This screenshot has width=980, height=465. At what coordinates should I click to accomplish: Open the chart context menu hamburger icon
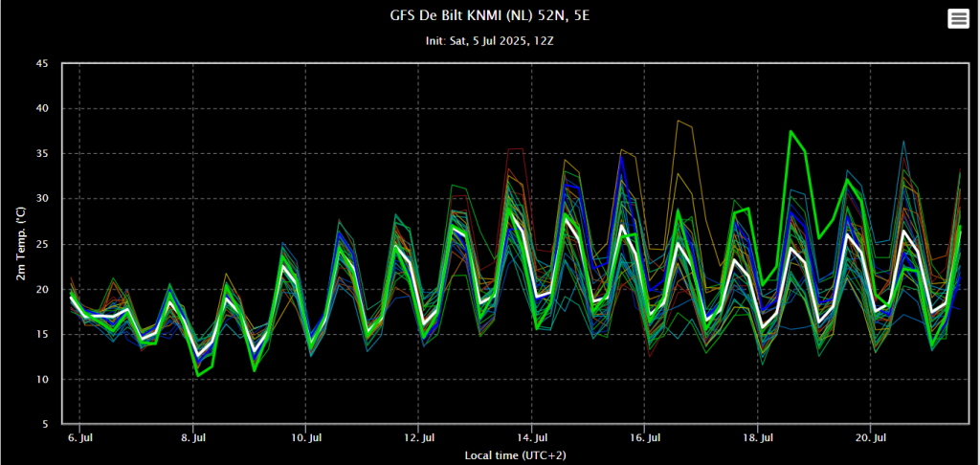[958, 19]
